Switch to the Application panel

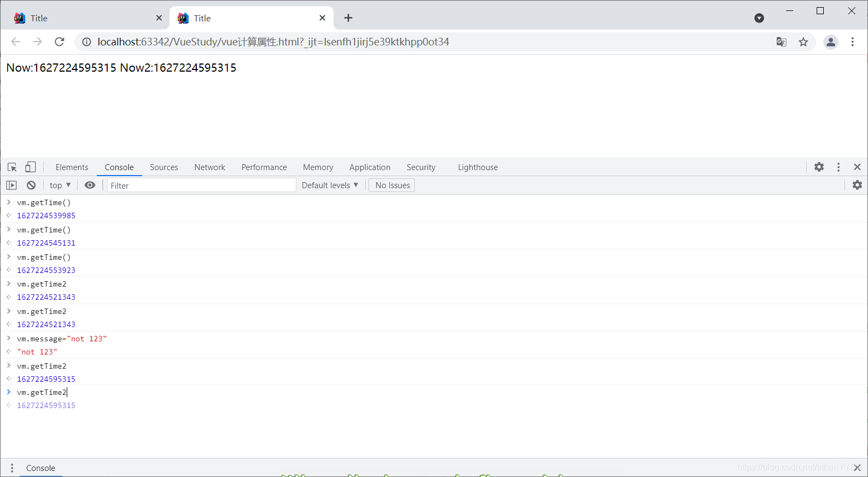tap(370, 167)
